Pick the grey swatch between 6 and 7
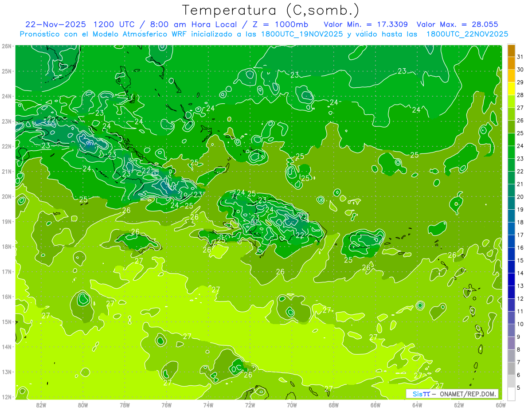532x411 pixels. click(x=511, y=368)
